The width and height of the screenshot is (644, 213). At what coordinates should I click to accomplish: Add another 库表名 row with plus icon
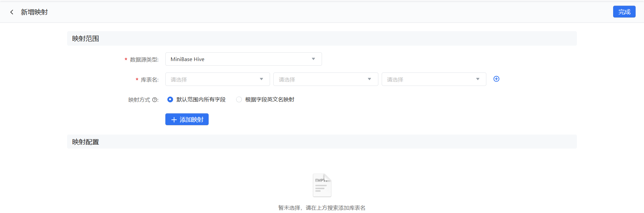point(496,79)
